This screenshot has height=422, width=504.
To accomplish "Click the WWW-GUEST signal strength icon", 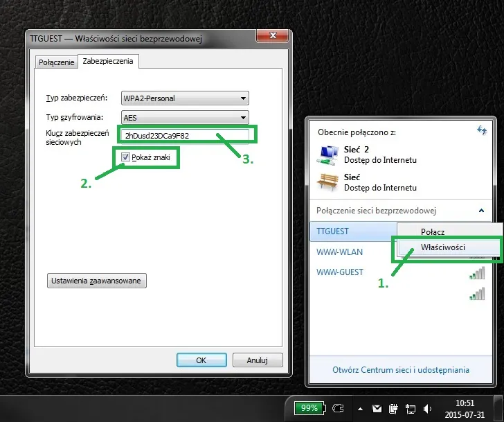I will coord(477,273).
